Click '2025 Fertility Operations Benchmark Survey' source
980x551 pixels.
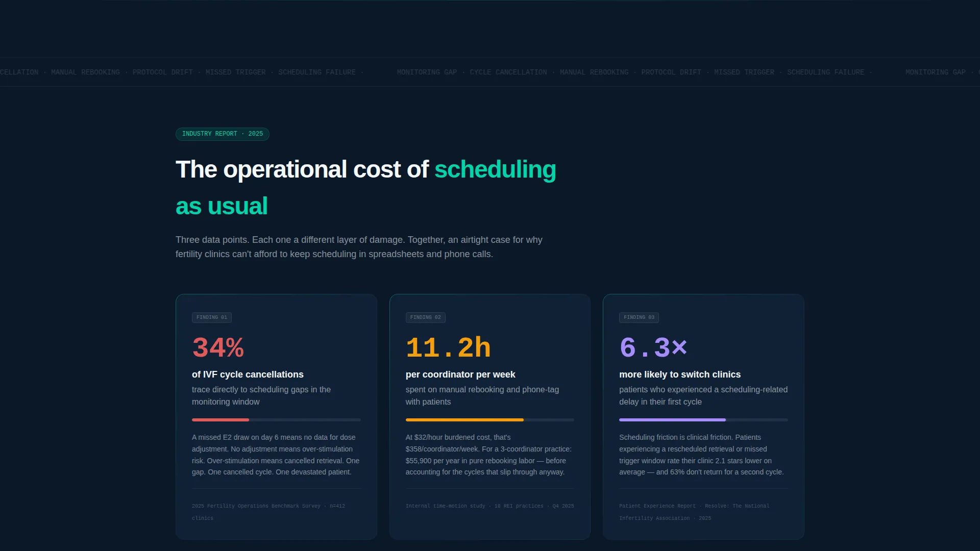coord(268,512)
